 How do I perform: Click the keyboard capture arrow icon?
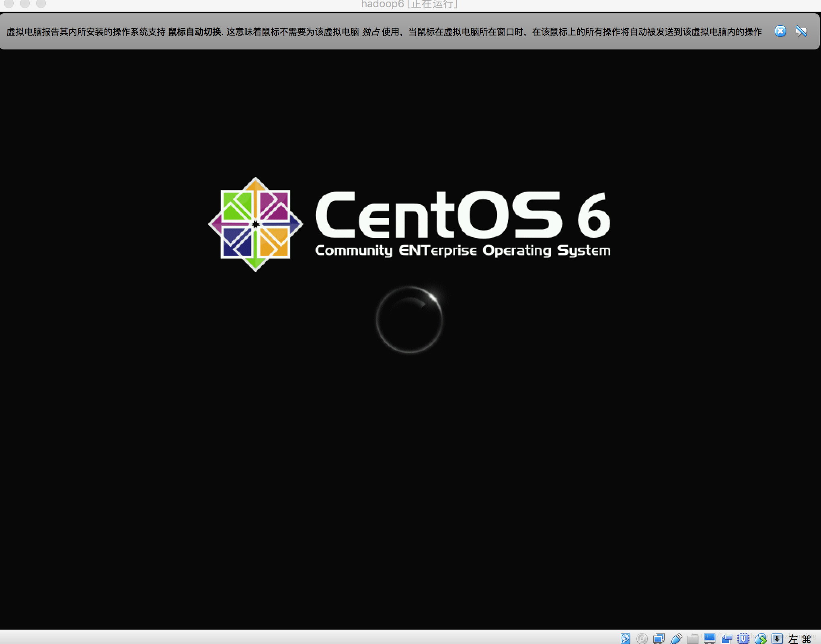[777, 638]
